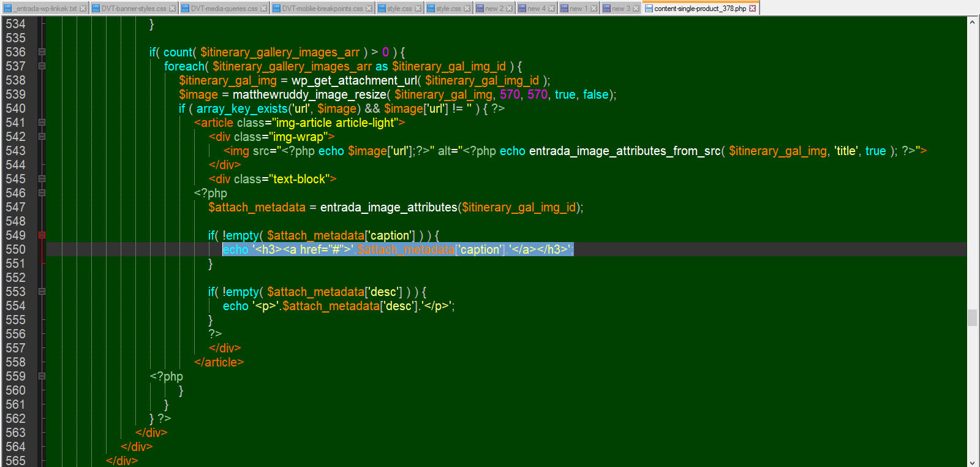The width and height of the screenshot is (980, 467).
Task: Collapse the foreach block fold at line 537
Action: coord(42,66)
